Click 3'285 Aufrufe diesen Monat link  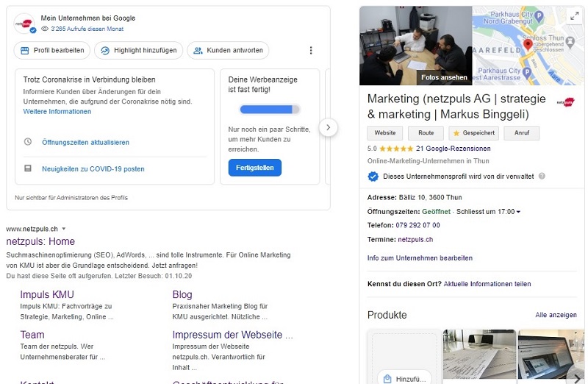pos(87,29)
